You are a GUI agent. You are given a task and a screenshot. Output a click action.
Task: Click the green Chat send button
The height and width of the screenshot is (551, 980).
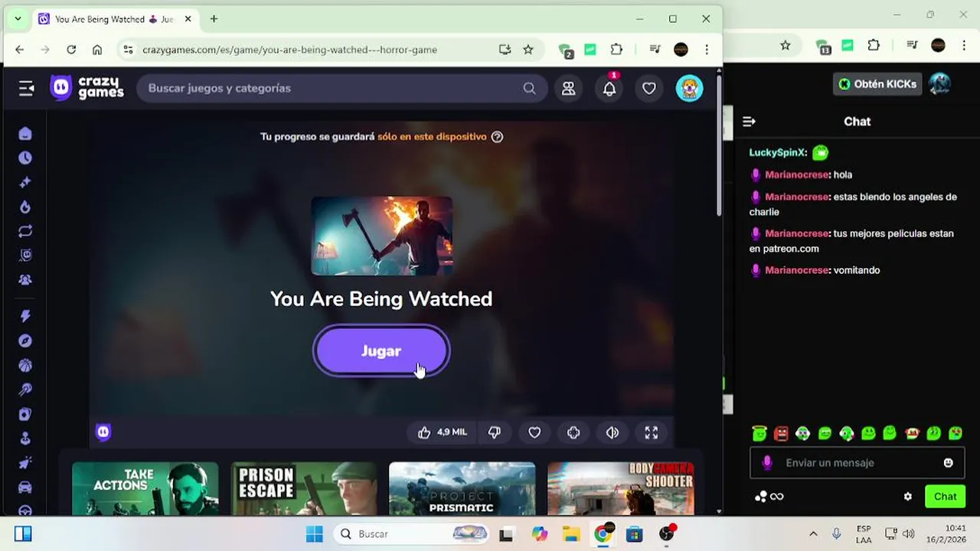tap(946, 497)
